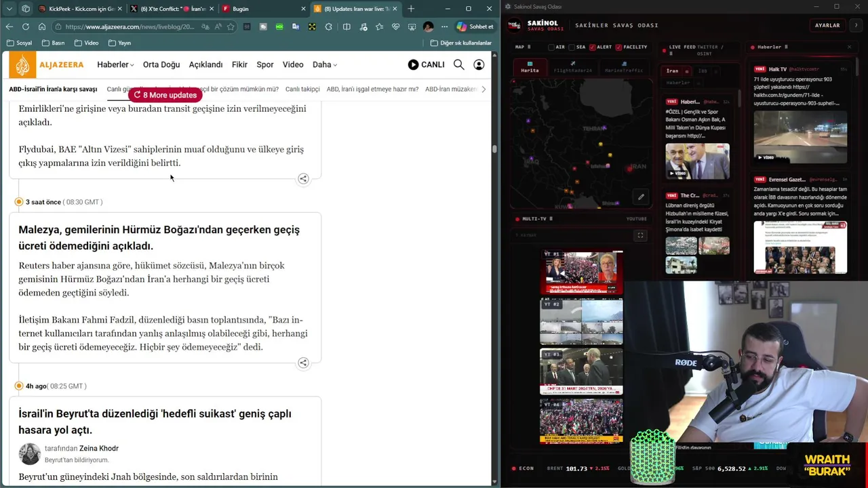Image resolution: width=868 pixels, height=488 pixels.
Task: Open the Video bookmarks folder
Action: [86, 43]
